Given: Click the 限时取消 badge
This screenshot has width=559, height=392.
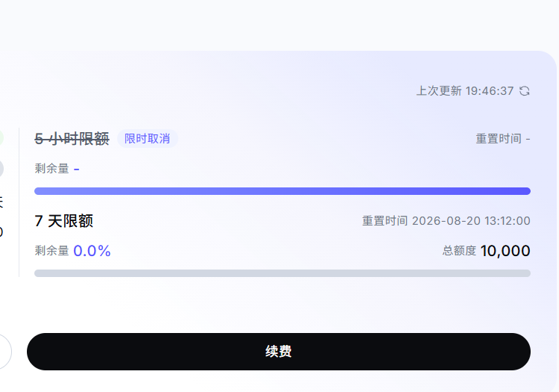Looking at the screenshot, I should 147,138.
